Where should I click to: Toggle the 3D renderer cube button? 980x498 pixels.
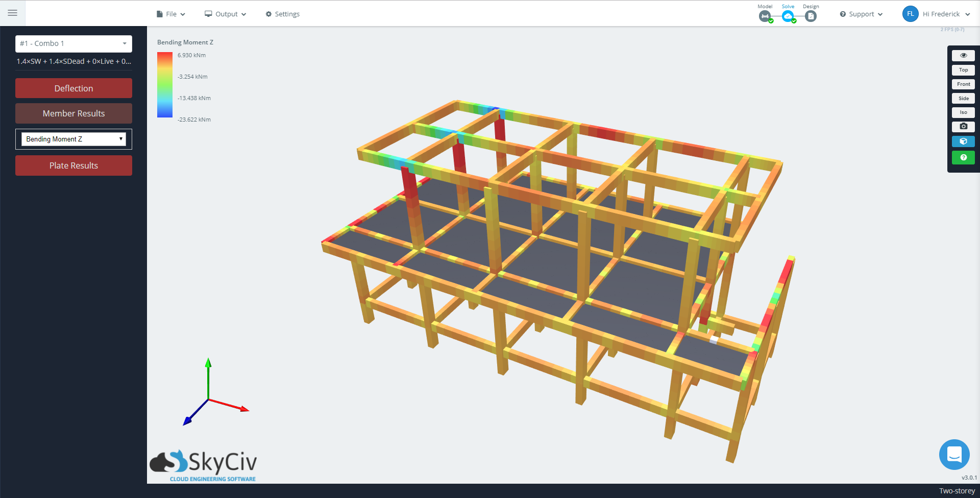[x=963, y=141]
